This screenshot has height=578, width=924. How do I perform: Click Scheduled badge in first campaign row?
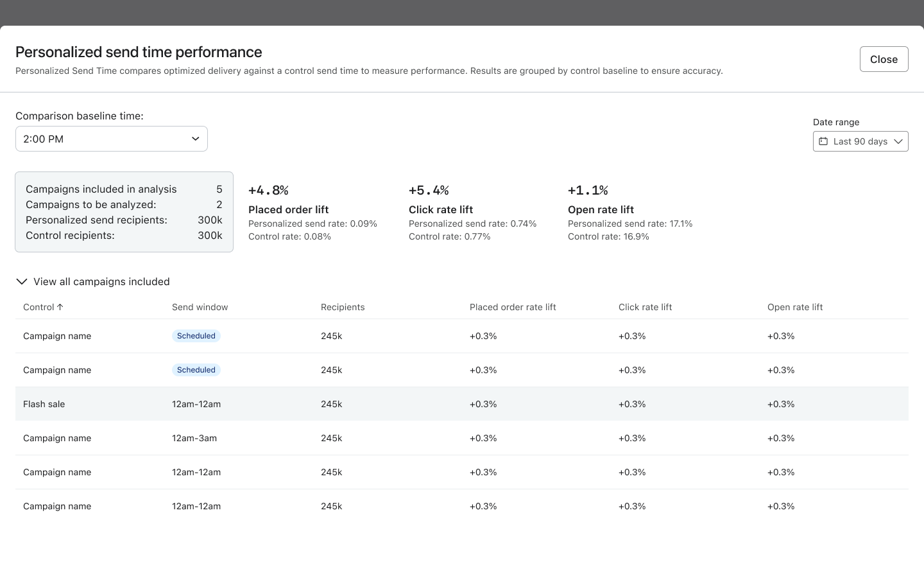click(196, 336)
